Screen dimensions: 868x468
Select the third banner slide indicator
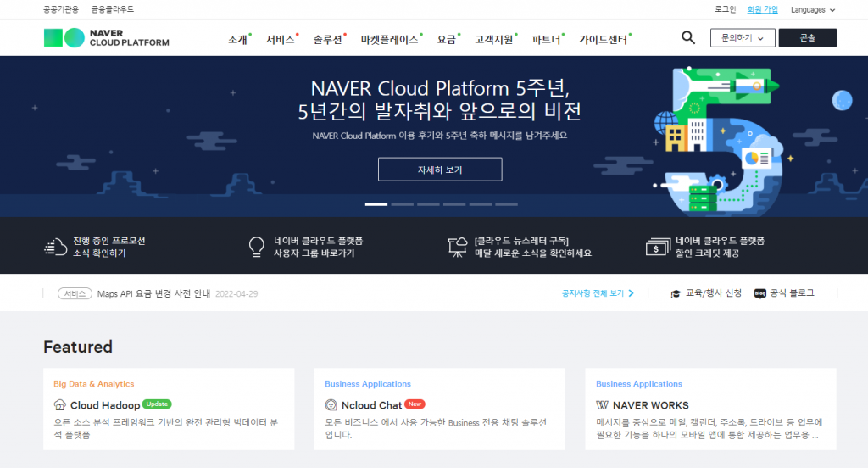click(428, 204)
